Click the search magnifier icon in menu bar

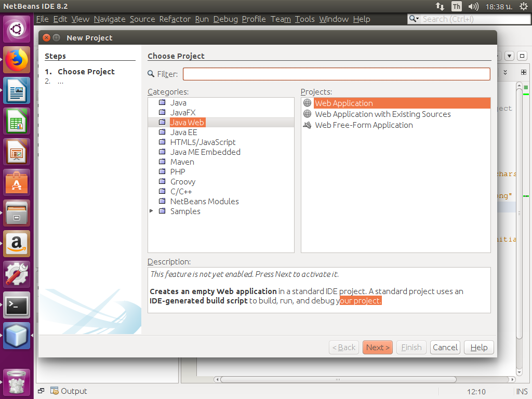pyautogui.click(x=414, y=19)
